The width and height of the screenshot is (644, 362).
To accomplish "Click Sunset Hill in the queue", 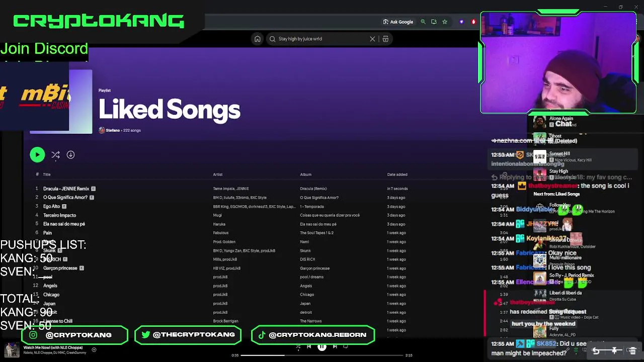I will (559, 153).
